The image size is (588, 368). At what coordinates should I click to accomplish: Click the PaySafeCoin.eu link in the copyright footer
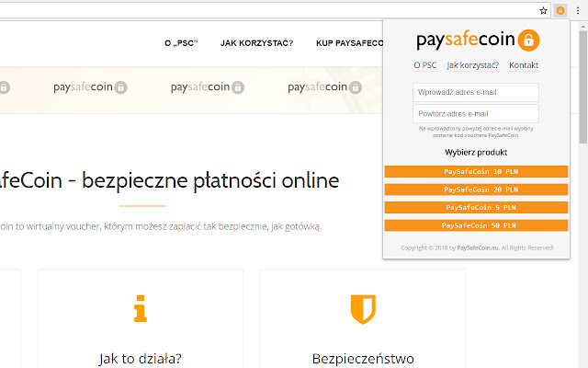478,247
